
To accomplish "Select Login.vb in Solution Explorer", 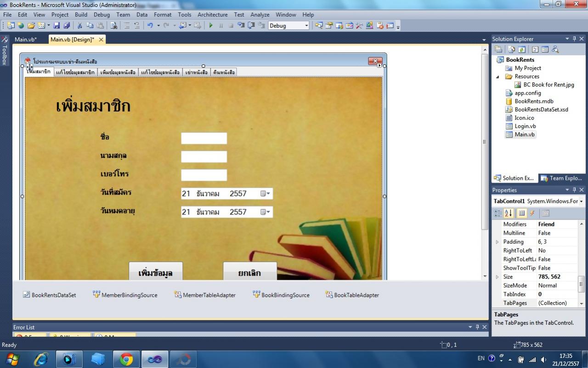I will (525, 126).
